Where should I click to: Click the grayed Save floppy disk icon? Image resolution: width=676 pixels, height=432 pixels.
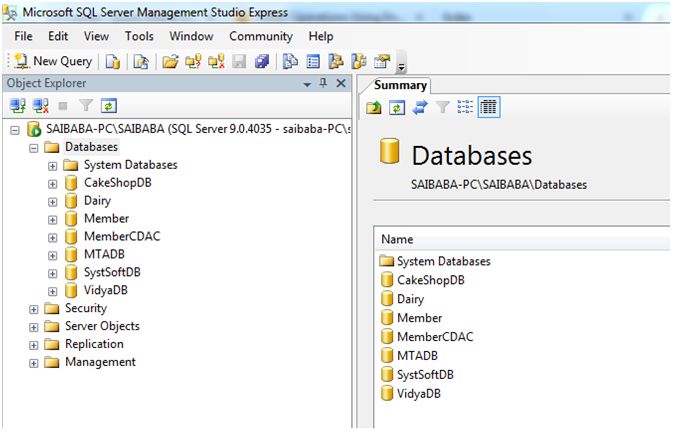point(239,62)
